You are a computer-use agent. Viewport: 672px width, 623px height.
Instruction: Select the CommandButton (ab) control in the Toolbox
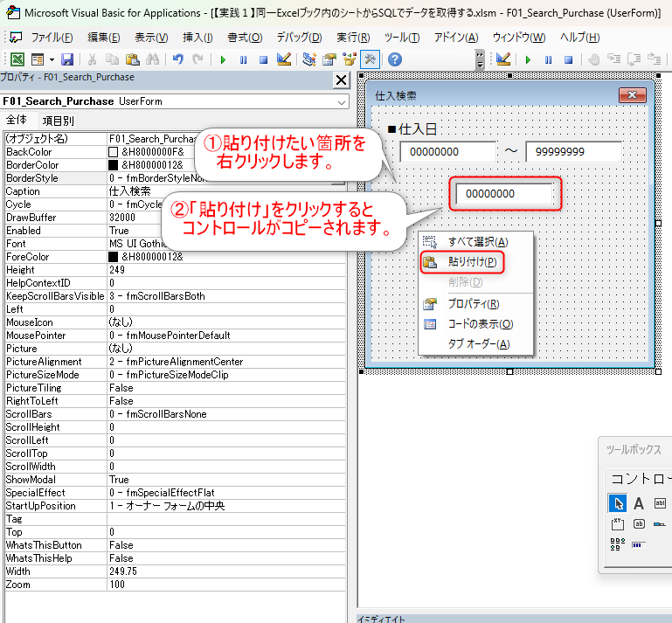point(639,523)
